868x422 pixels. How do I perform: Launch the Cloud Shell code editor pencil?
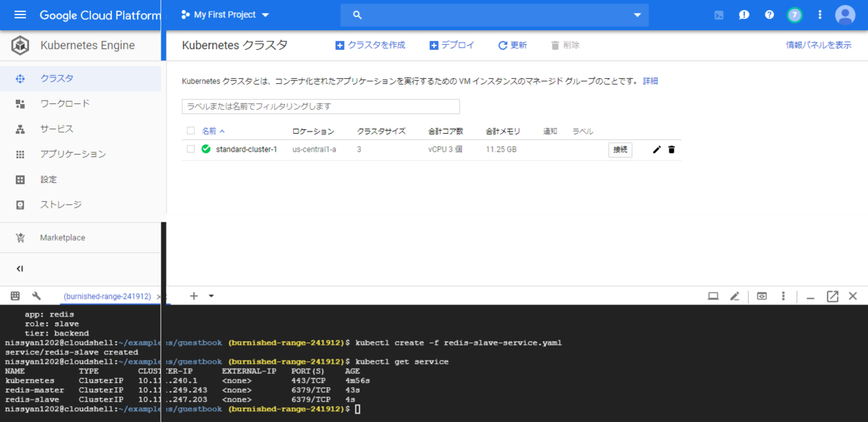pyautogui.click(x=734, y=296)
